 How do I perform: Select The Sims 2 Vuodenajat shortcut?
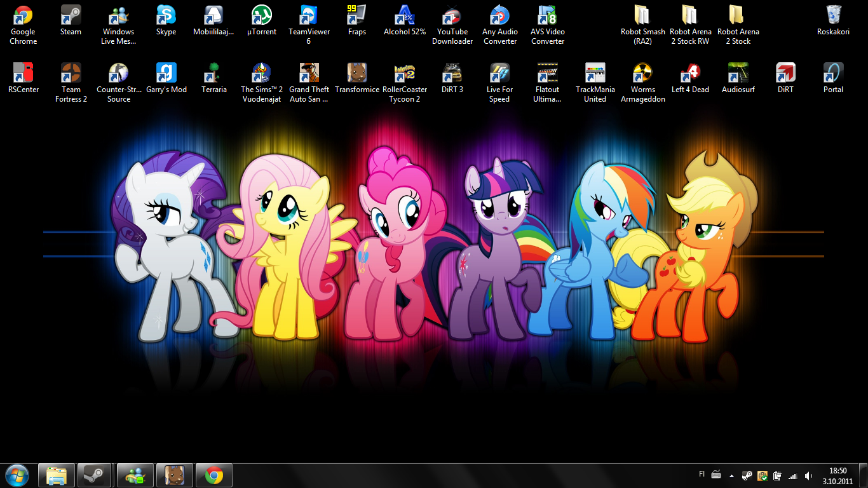click(x=262, y=83)
